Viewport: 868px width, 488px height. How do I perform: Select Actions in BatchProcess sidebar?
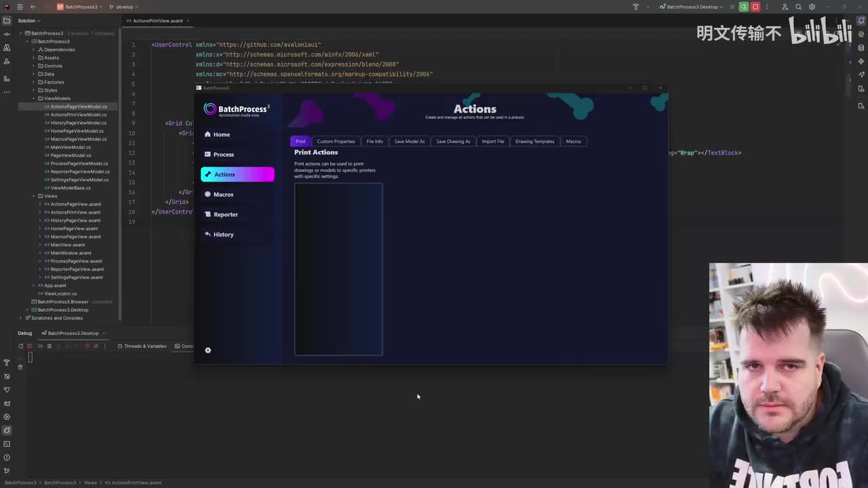[237, 175]
